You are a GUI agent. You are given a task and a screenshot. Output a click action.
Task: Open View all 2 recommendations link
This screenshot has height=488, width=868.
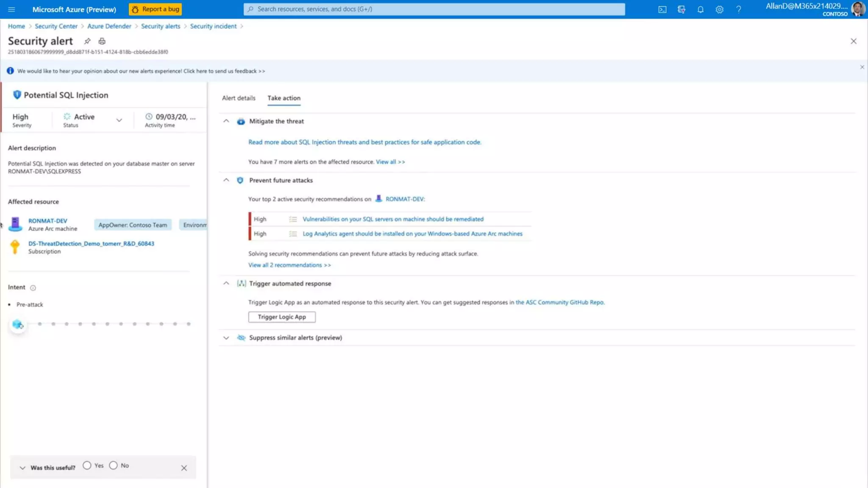(x=289, y=265)
